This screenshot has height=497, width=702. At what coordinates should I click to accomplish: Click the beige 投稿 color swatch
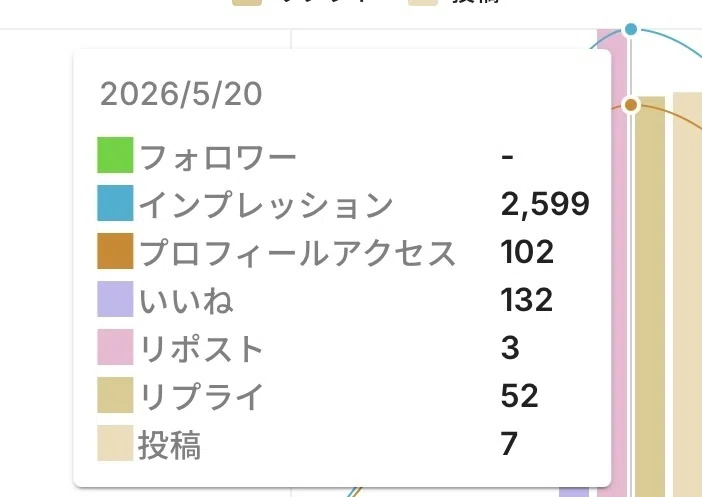tap(115, 443)
